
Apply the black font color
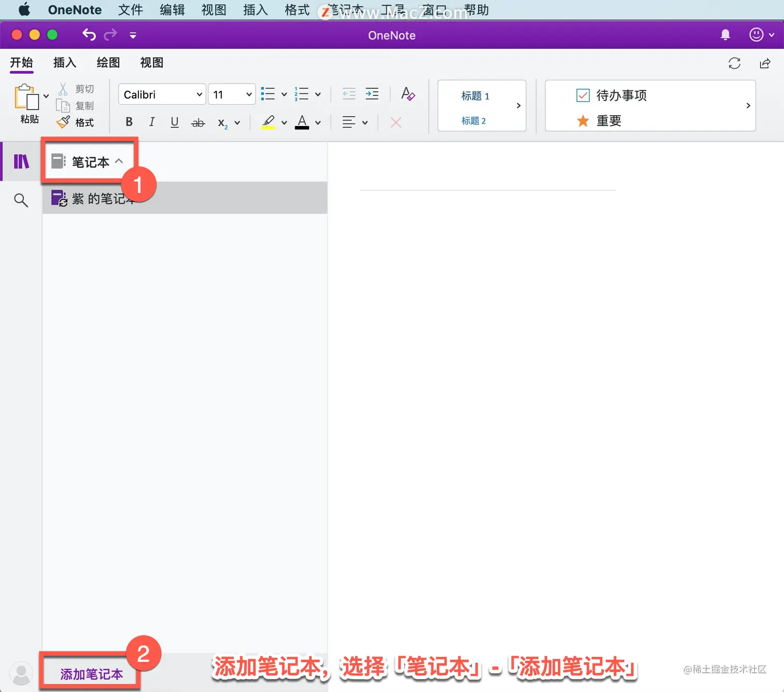[302, 122]
